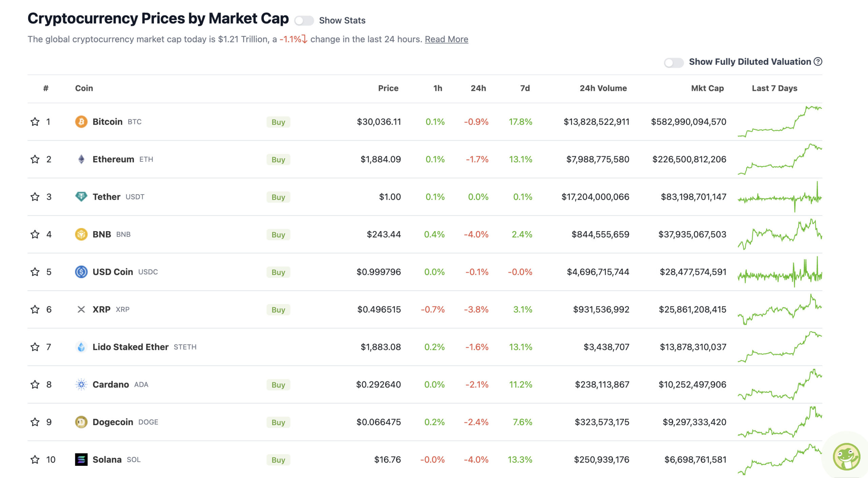The height and width of the screenshot is (478, 868).
Task: Click Buy button for XRP
Action: tap(278, 310)
